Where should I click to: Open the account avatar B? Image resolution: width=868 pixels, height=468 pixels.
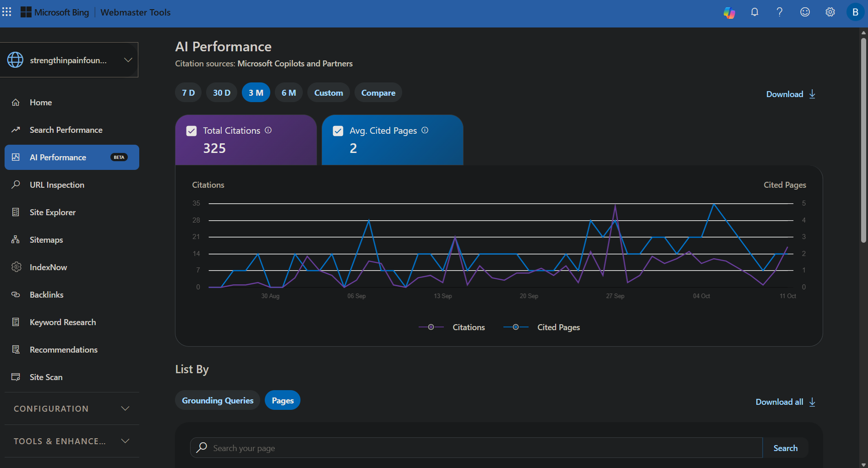pyautogui.click(x=855, y=12)
